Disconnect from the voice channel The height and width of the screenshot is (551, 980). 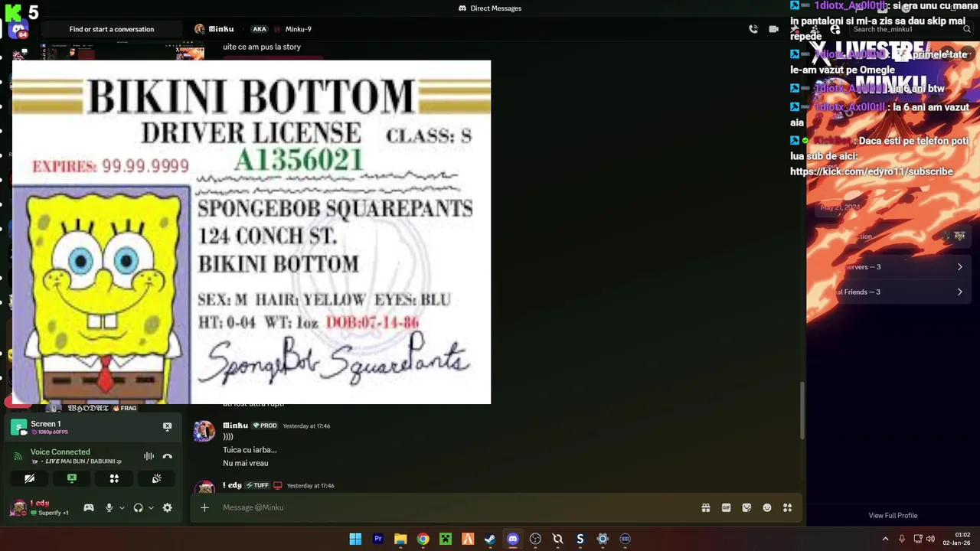coord(168,456)
